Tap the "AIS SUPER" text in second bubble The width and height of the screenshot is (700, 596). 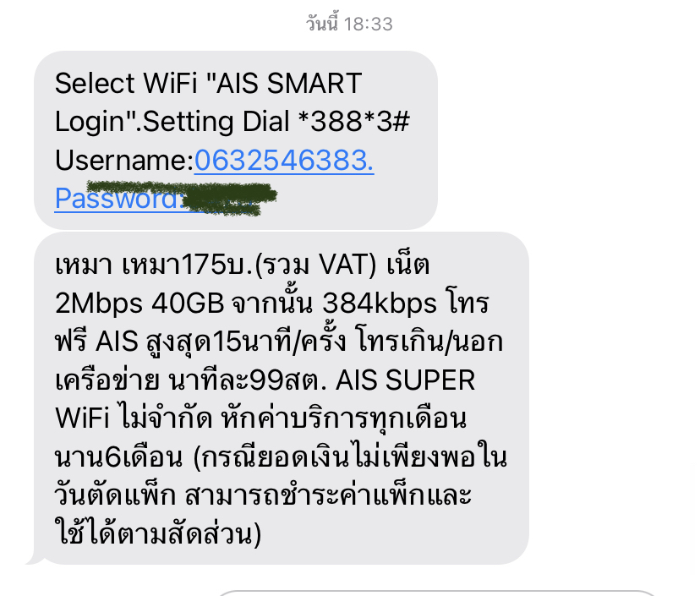[x=405, y=380]
